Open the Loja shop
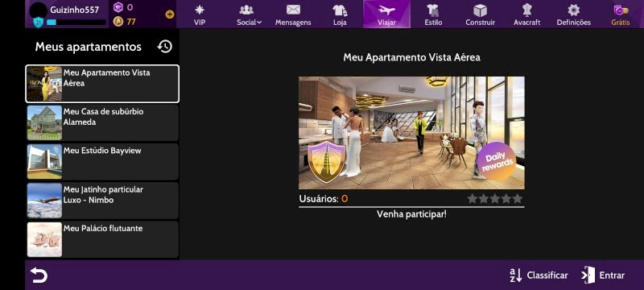 coord(340,14)
